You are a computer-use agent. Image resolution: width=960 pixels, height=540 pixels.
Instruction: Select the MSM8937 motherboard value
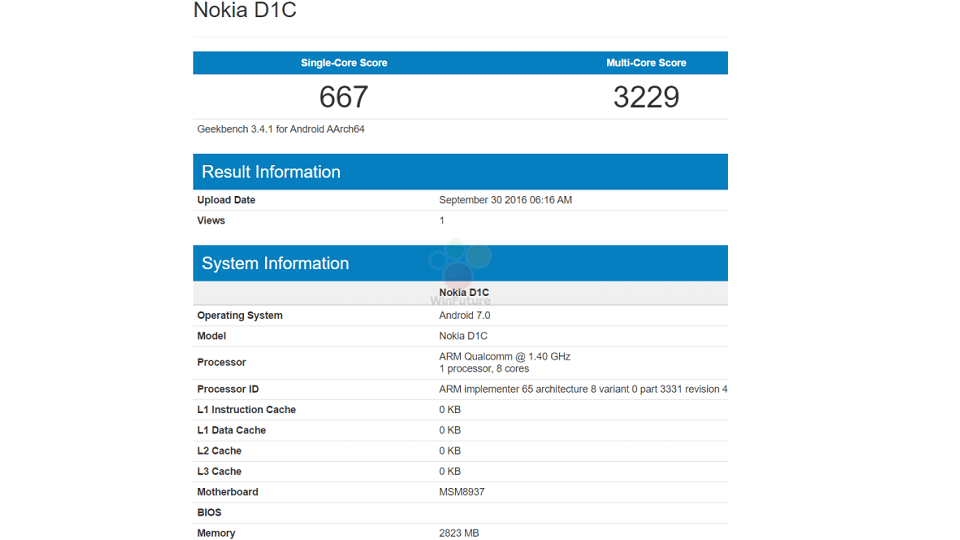pyautogui.click(x=462, y=492)
